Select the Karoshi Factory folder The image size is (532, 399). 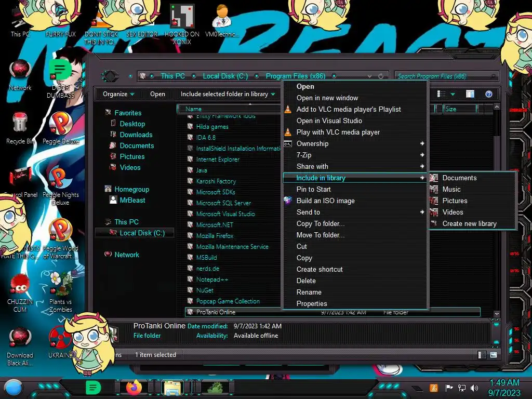216,181
